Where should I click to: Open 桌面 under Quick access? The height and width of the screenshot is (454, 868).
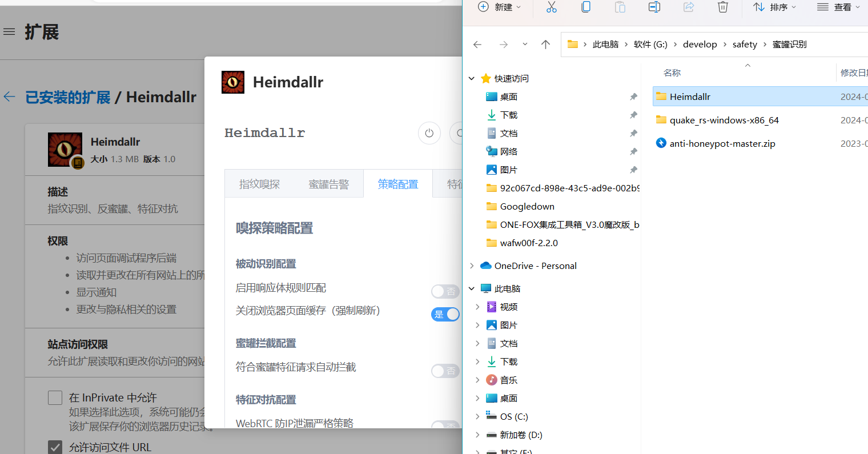pos(508,97)
